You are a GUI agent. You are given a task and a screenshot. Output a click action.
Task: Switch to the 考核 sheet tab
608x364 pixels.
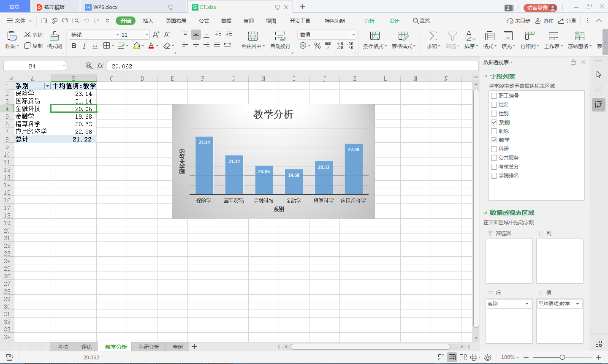[x=63, y=347]
